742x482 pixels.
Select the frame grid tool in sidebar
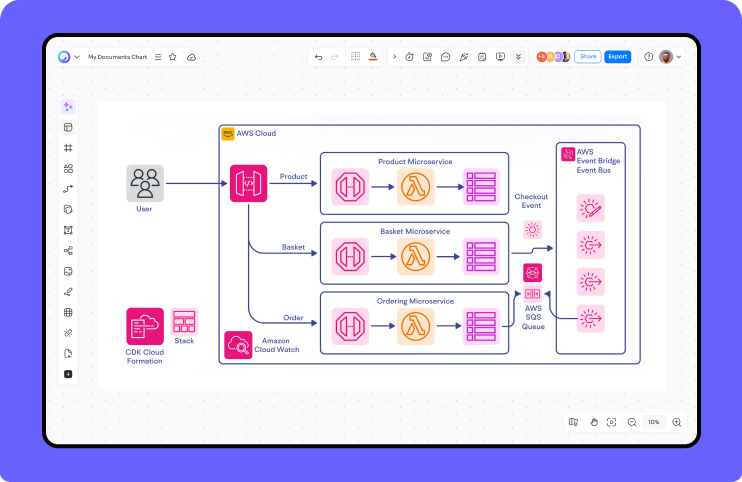pos(68,148)
